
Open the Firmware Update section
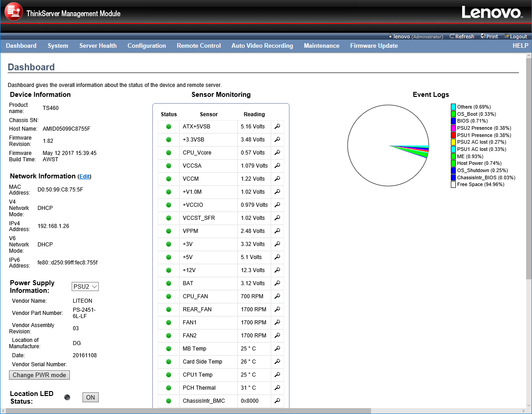[374, 45]
